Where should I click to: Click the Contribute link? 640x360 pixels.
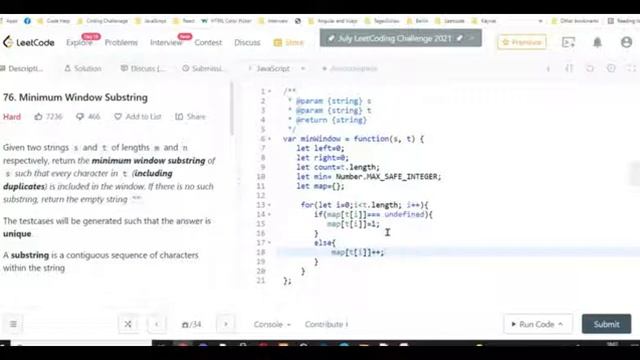[x=326, y=324]
